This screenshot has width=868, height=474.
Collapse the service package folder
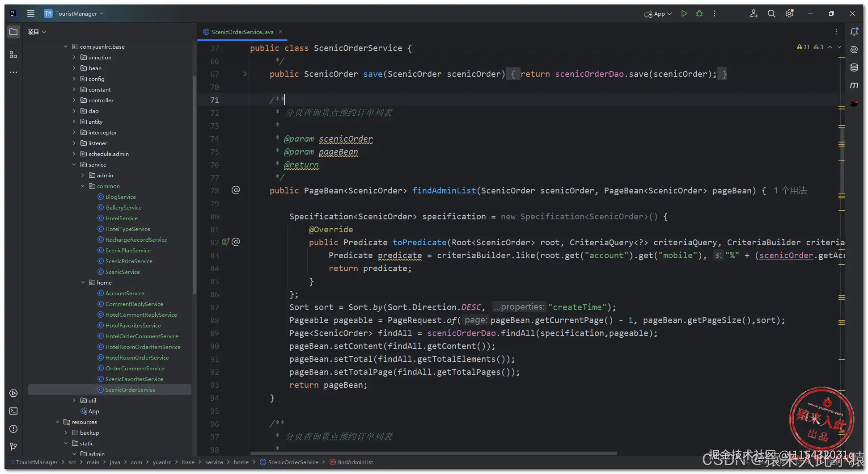(x=74, y=165)
